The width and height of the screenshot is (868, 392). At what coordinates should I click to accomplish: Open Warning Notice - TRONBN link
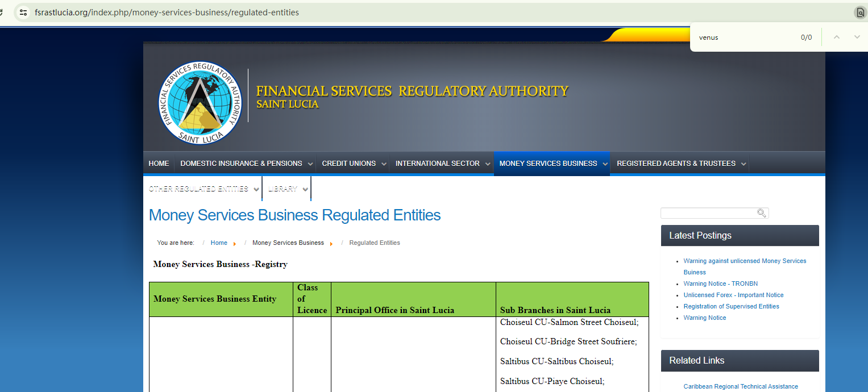tap(720, 283)
